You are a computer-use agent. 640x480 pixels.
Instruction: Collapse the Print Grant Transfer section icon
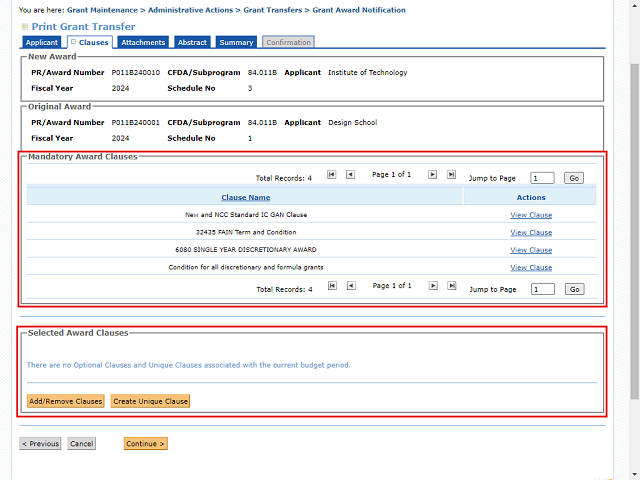pos(25,26)
